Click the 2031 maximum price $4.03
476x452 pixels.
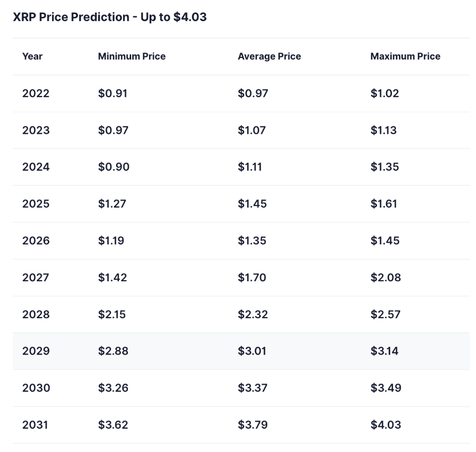click(x=386, y=425)
